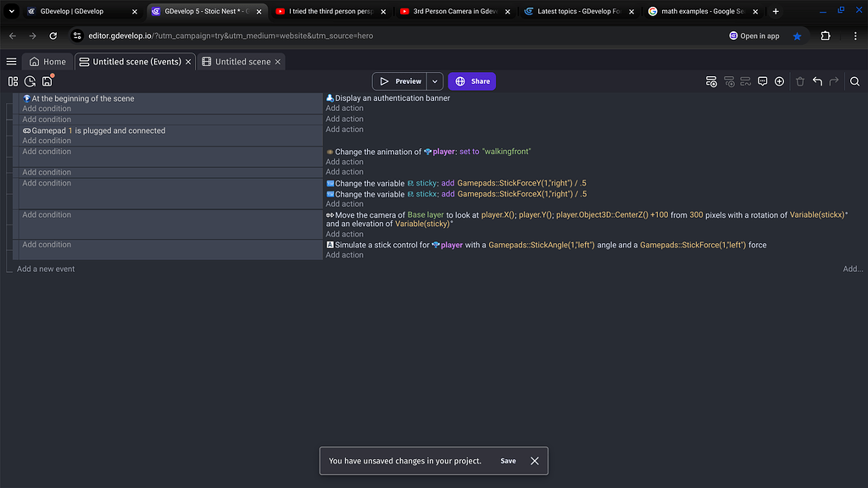Bookmark the page with the star icon
This screenshot has height=488, width=868.
[797, 37]
